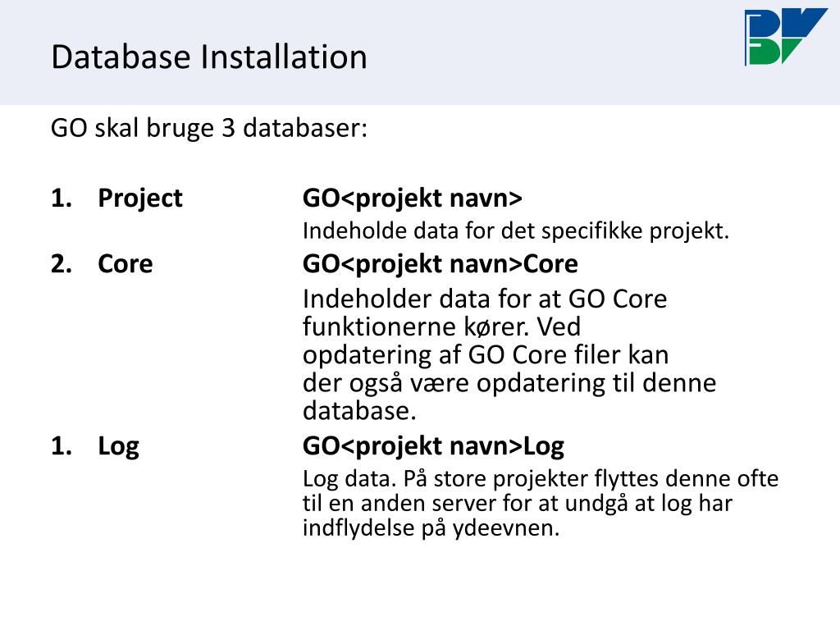
Task: Click the number '1.' before Project
Action: click(x=62, y=199)
